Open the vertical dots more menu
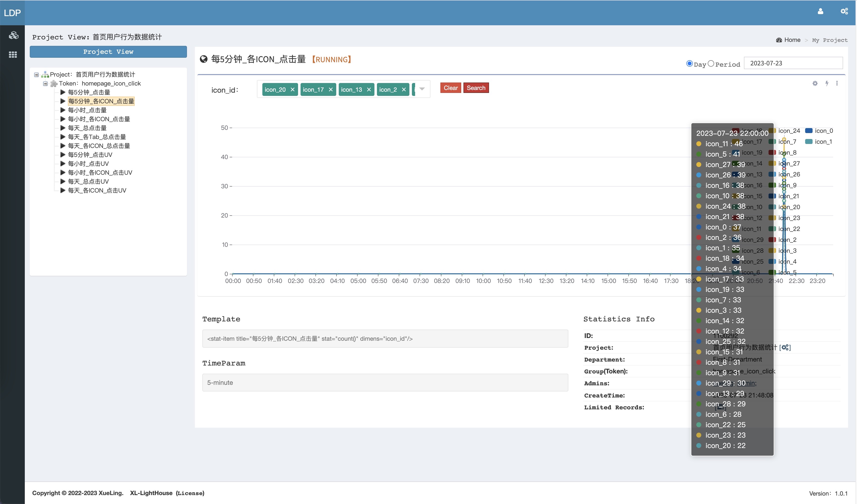This screenshot has height=504, width=857. click(x=837, y=83)
